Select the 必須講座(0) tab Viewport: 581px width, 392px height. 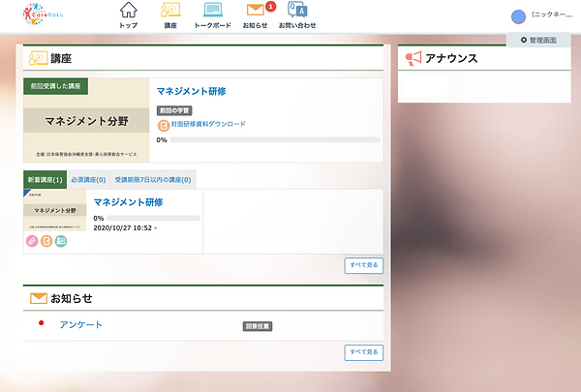point(88,180)
